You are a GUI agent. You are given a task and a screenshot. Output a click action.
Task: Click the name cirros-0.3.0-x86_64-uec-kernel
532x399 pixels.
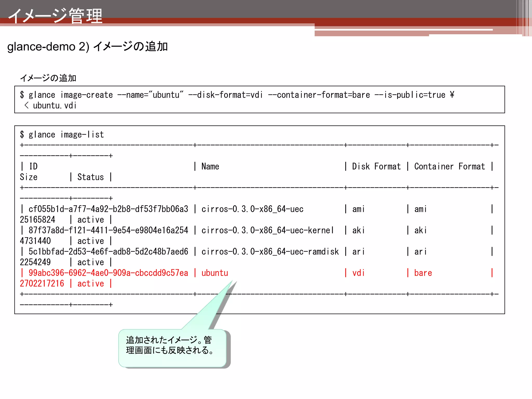tap(268, 230)
